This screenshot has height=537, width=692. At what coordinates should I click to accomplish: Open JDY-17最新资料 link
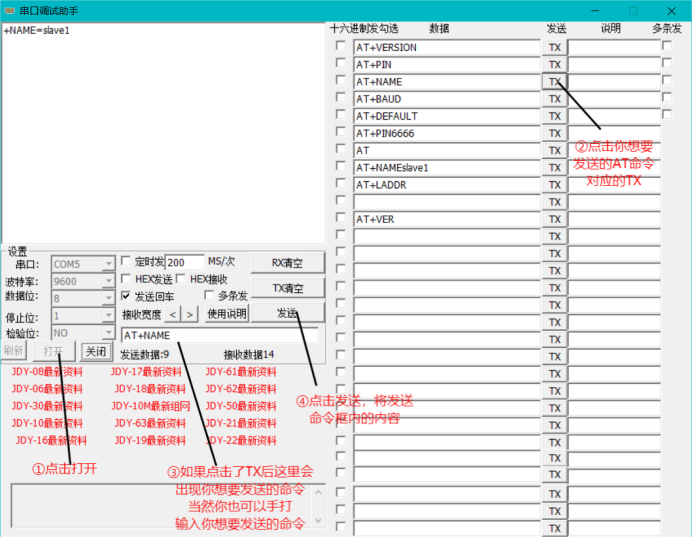pyautogui.click(x=146, y=372)
